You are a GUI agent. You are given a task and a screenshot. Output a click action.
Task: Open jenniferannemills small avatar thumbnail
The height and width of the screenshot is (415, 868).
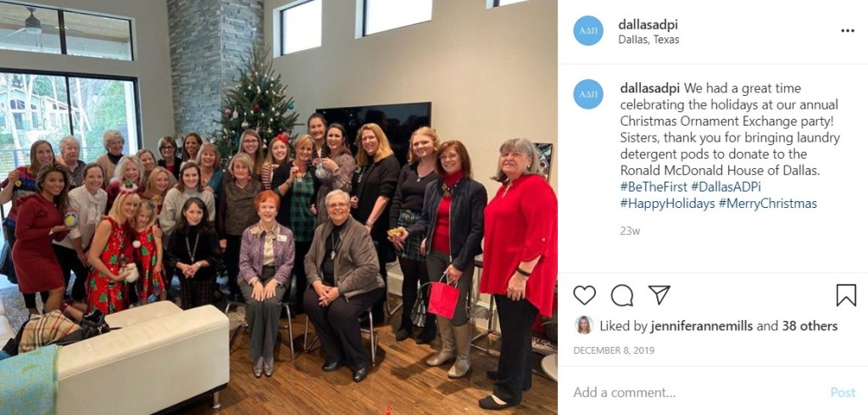coord(583,325)
